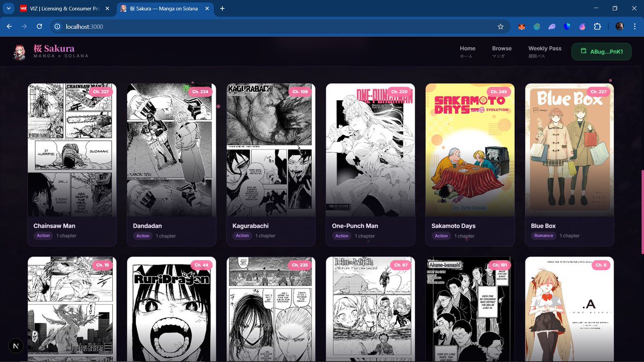Open the Chainsaw Man cover thumbnail
644x362 pixels.
pyautogui.click(x=72, y=150)
